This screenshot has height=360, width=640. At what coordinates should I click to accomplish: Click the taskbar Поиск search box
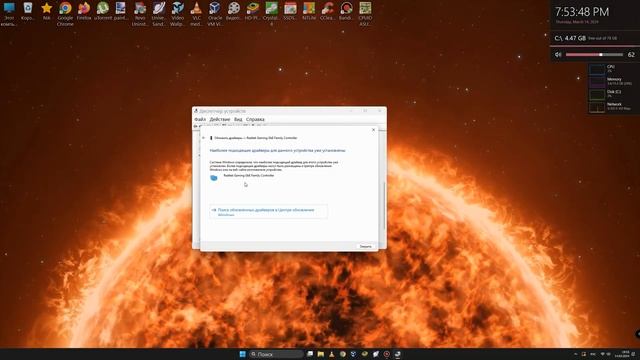point(276,354)
